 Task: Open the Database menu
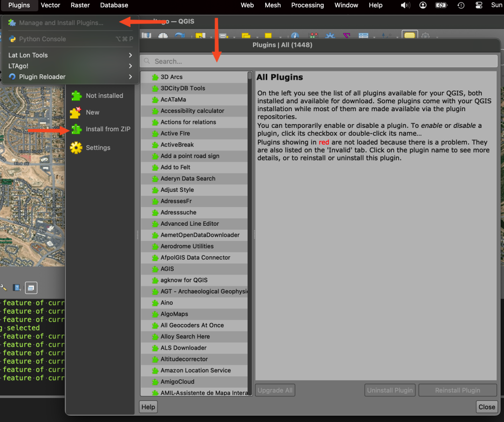114,5
